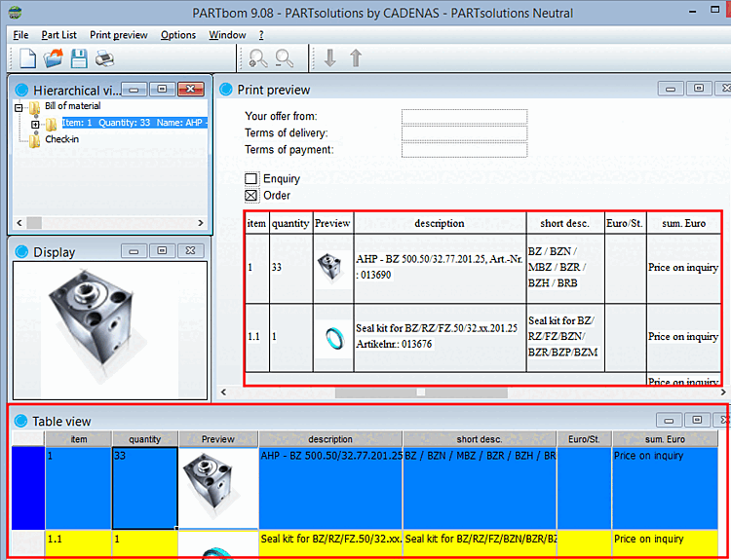
Task: Click the PARTbom application icon in title bar
Action: coord(15,12)
